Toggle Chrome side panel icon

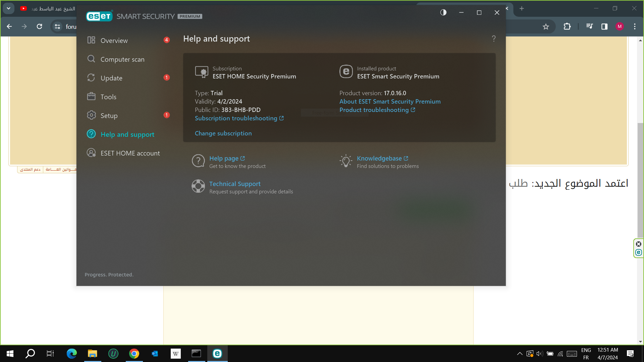[604, 26]
